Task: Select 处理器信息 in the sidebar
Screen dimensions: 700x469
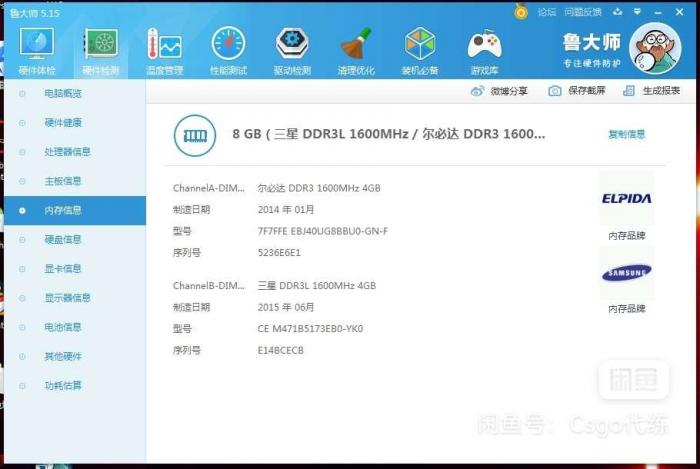Action: (75, 152)
